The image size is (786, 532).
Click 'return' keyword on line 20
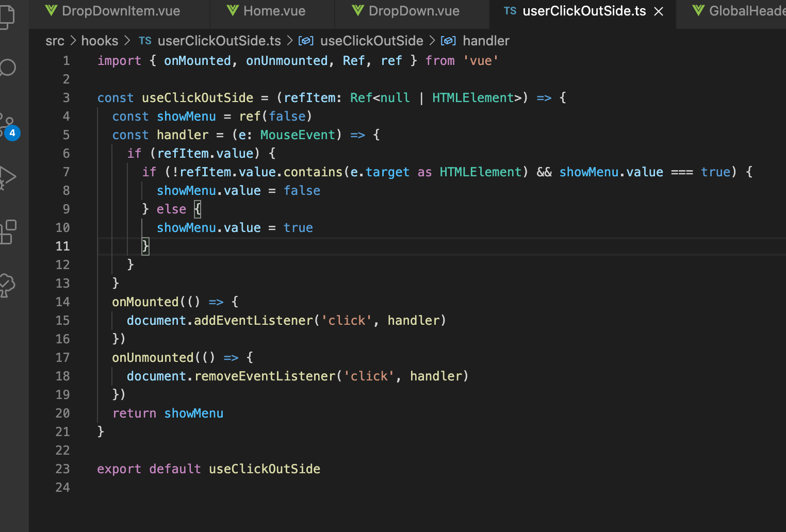[134, 413]
